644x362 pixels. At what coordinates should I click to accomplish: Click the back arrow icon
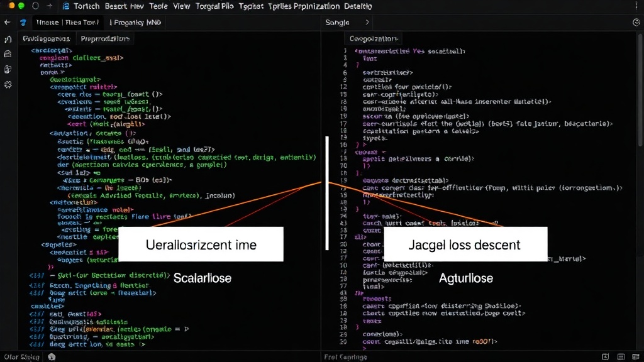click(x=7, y=22)
